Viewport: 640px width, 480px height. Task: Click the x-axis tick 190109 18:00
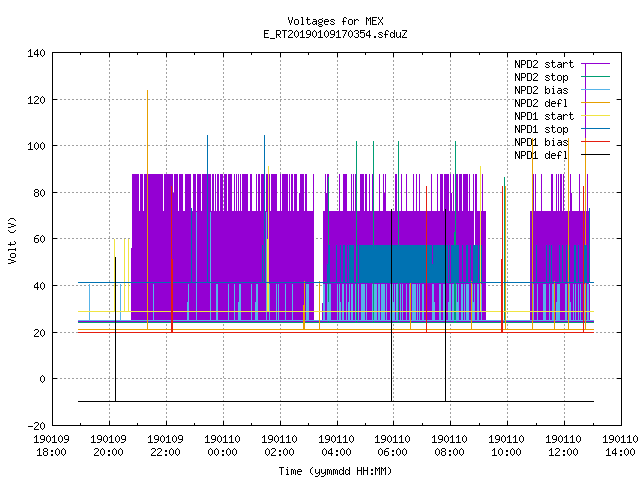51,446
